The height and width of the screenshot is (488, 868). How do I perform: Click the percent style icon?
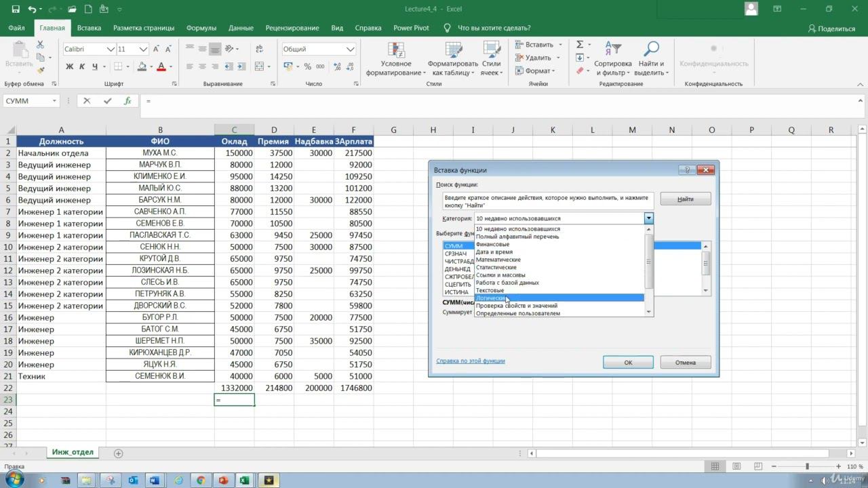(x=308, y=66)
